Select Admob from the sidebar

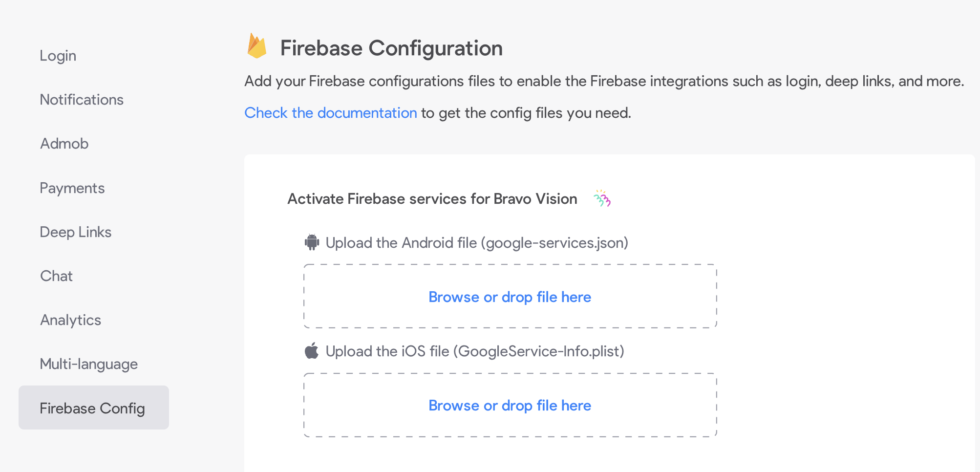pos(64,144)
